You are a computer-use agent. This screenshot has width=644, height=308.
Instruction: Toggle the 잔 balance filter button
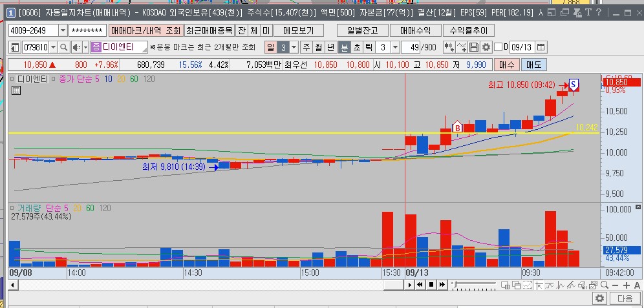[x=242, y=30]
